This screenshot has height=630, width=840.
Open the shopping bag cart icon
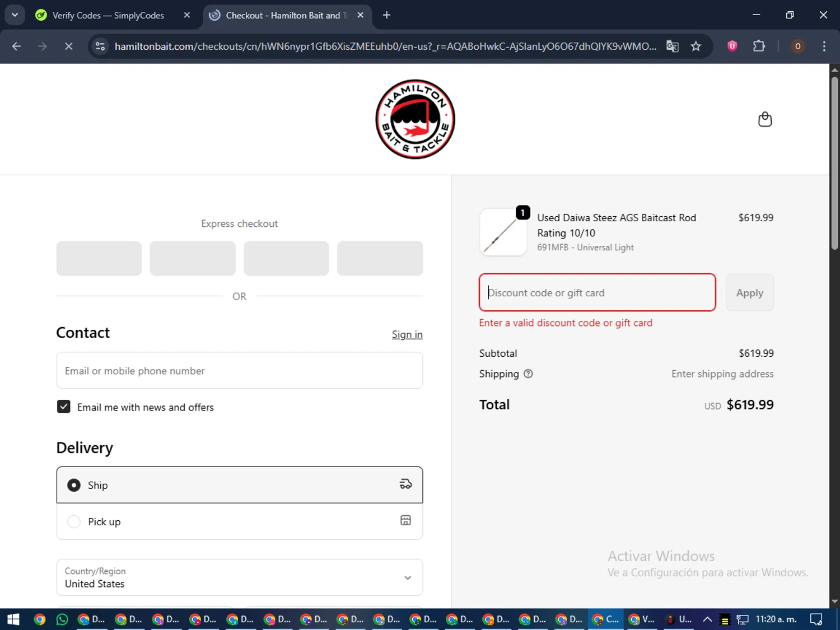[x=765, y=119]
